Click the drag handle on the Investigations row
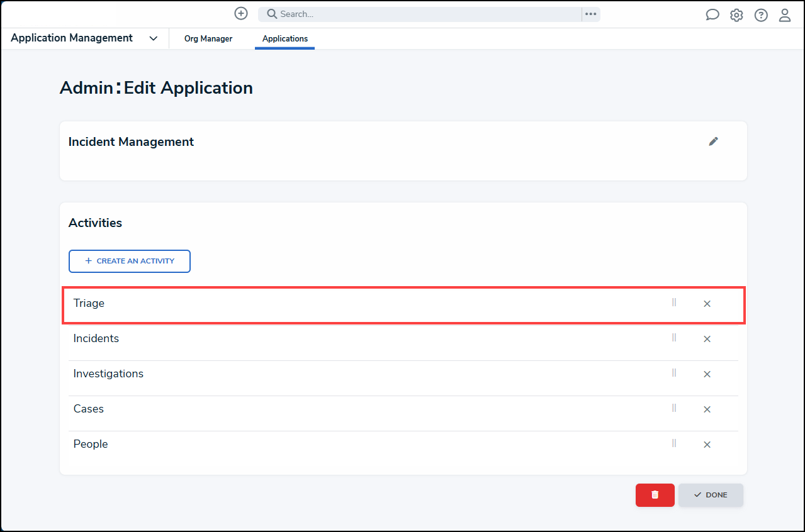805x532 pixels. [x=674, y=373]
